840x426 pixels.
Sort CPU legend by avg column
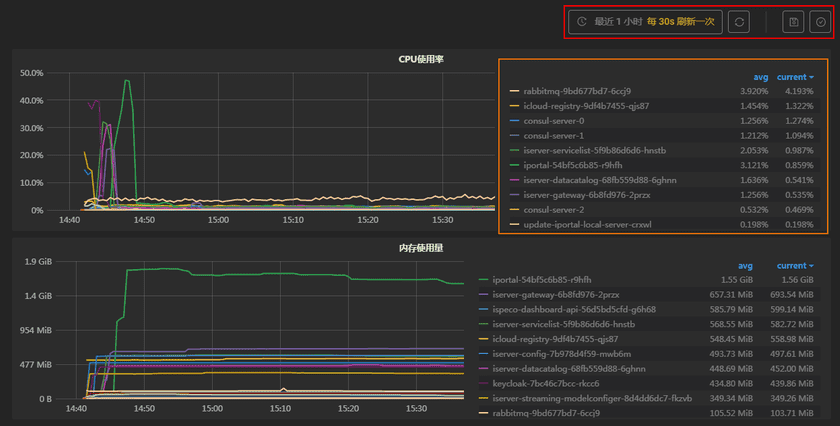[x=759, y=77]
